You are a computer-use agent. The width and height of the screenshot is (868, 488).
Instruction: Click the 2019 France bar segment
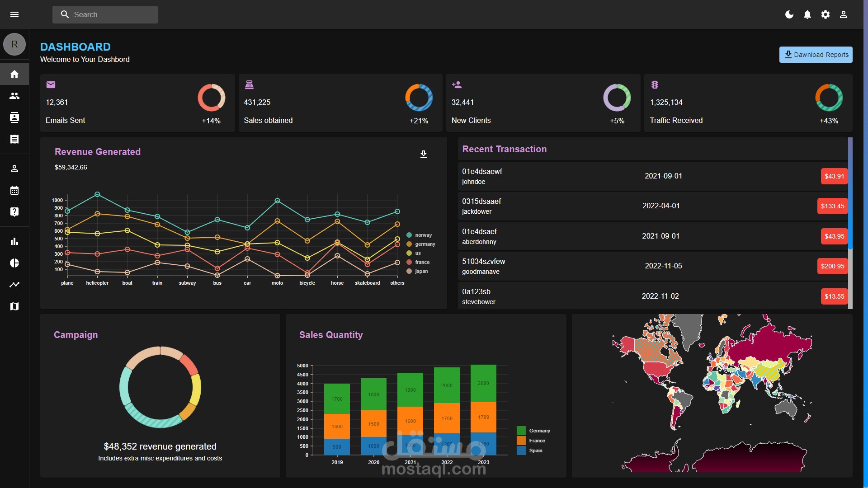point(337,427)
